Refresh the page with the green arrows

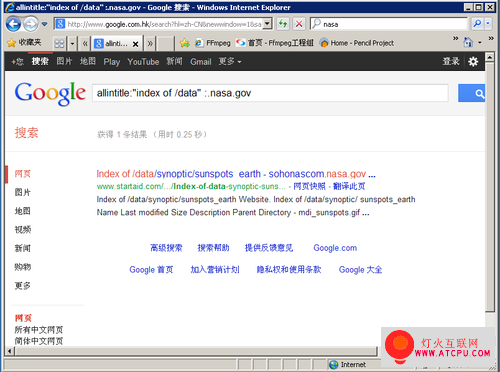tap(283, 24)
